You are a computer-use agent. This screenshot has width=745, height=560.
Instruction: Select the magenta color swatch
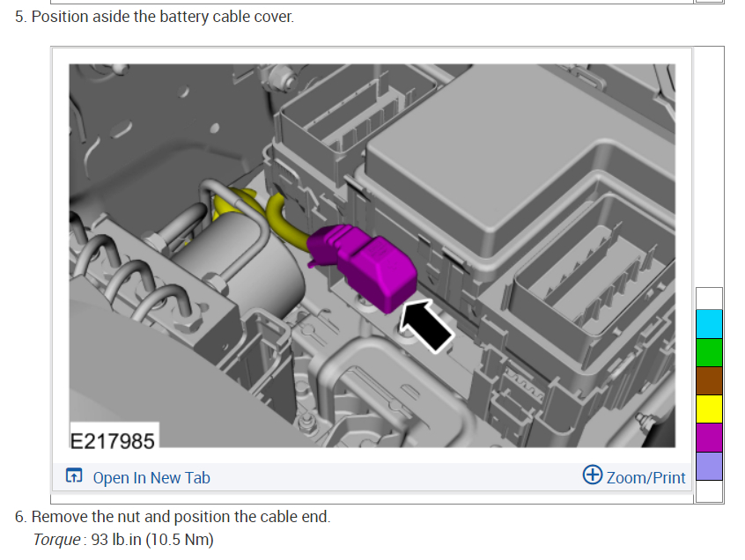709,438
